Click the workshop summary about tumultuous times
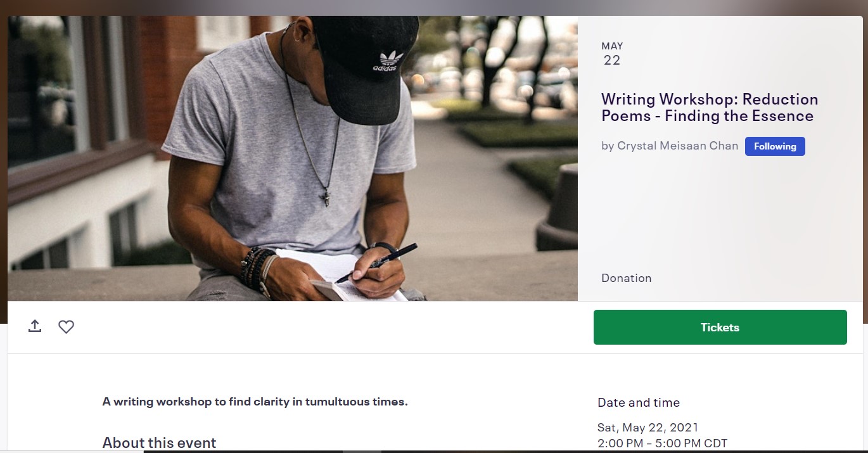This screenshot has width=868, height=453. (255, 401)
